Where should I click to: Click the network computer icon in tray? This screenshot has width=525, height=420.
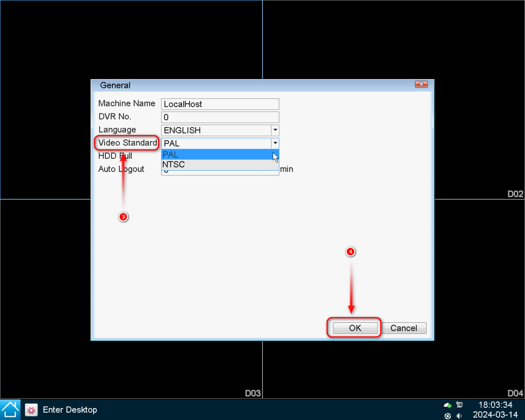click(x=459, y=405)
